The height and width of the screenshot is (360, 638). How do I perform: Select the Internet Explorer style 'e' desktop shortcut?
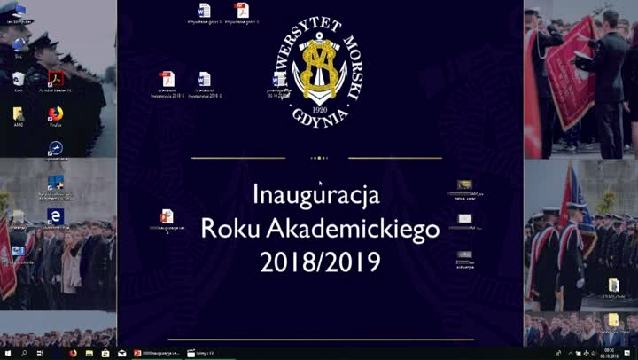coord(56,219)
